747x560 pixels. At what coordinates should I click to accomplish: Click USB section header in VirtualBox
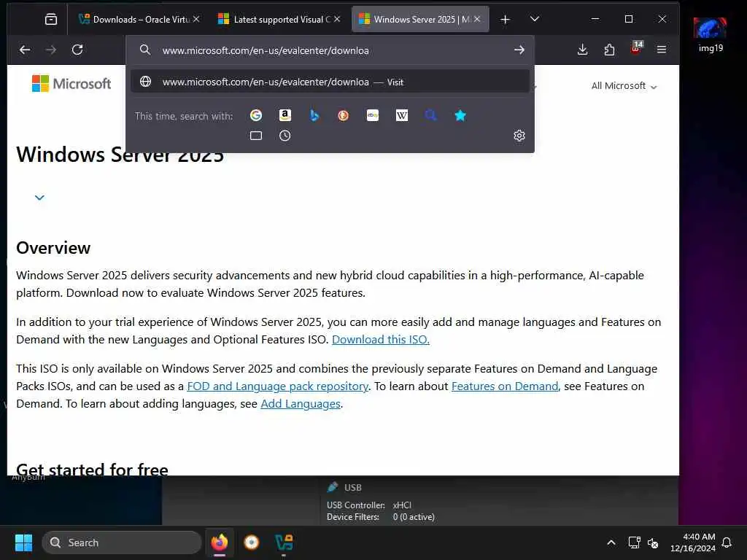(344, 488)
